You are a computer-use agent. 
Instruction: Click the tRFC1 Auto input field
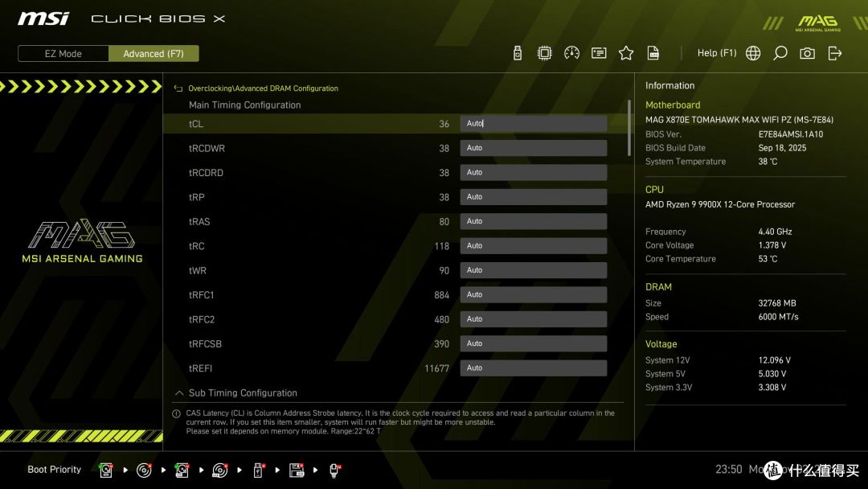[x=533, y=294]
